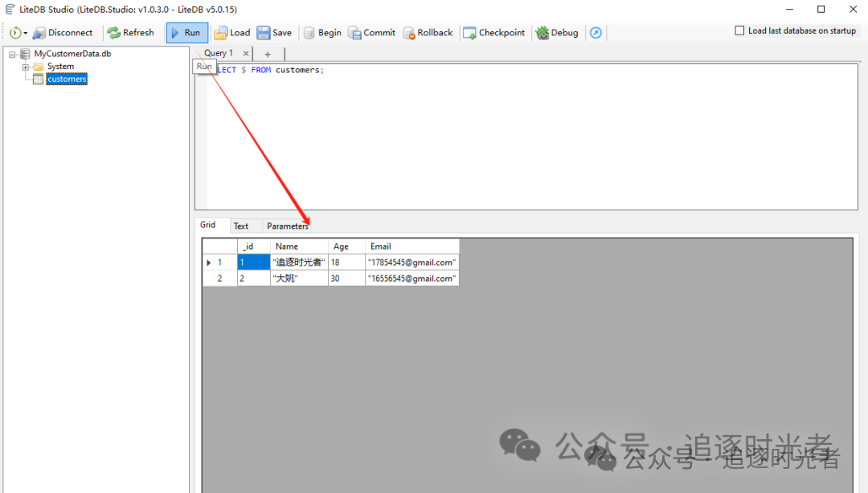Select the cell "17854545@gmail.com"
The image size is (868, 493).
click(411, 263)
